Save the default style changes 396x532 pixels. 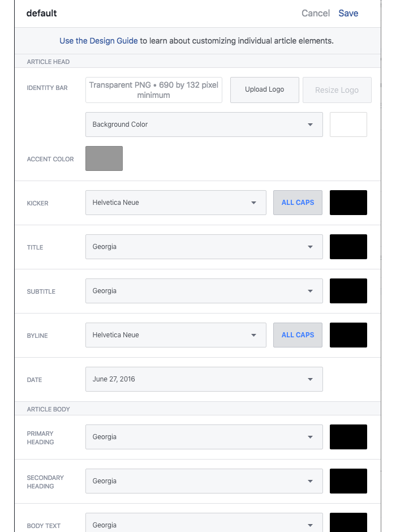(x=348, y=13)
